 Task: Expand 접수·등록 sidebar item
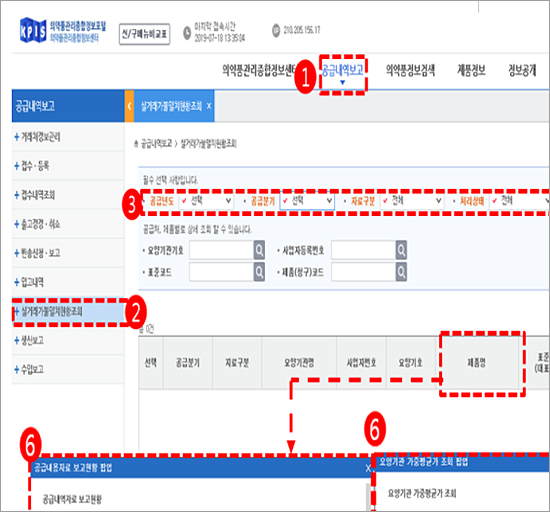tap(32, 166)
